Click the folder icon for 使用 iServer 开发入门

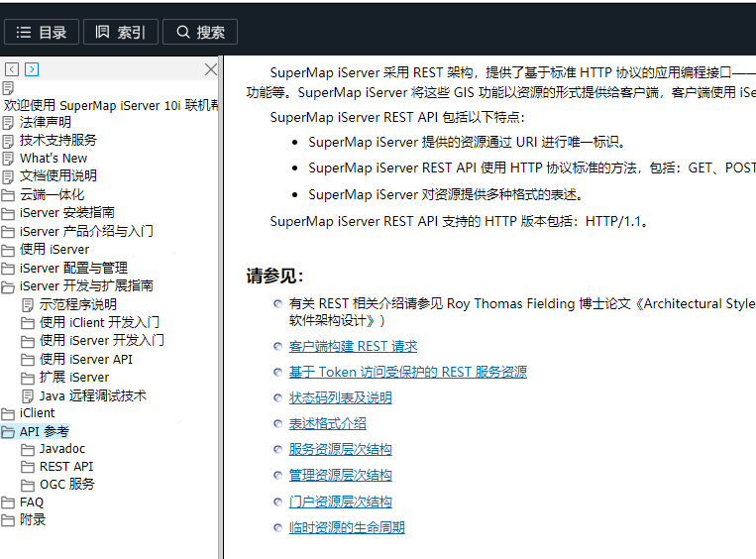click(x=28, y=341)
